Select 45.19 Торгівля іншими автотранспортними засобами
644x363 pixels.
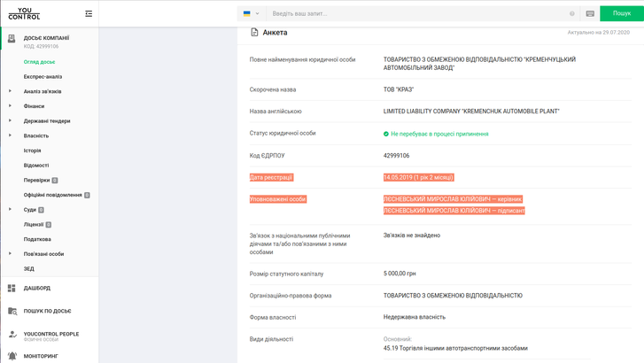pyautogui.click(x=455, y=348)
